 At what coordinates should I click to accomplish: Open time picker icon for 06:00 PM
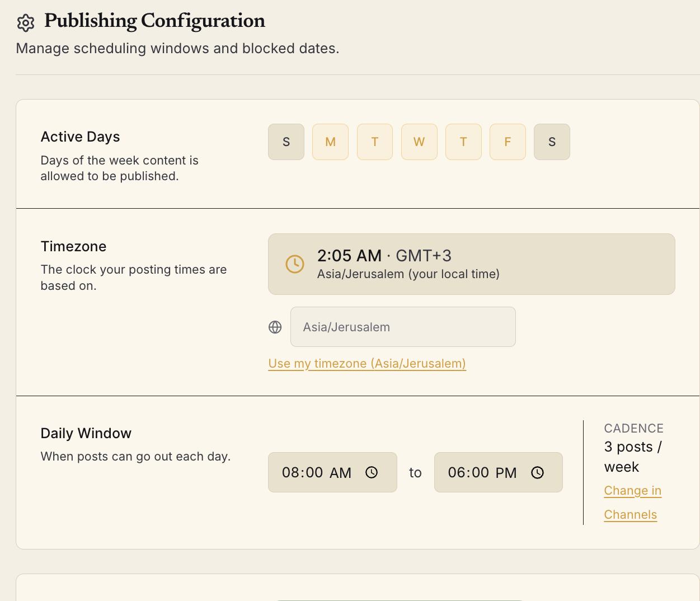(537, 472)
